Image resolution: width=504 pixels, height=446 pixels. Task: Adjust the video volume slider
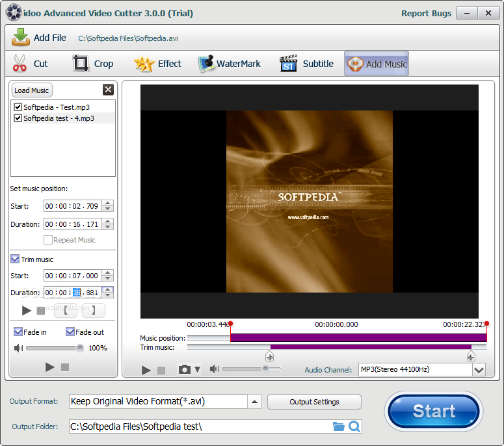click(x=265, y=369)
